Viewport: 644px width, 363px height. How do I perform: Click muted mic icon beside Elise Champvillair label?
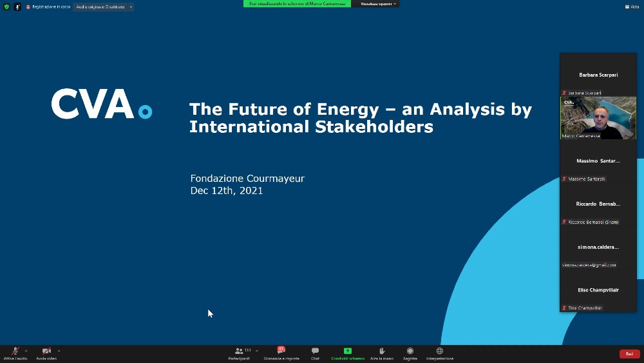(x=564, y=308)
